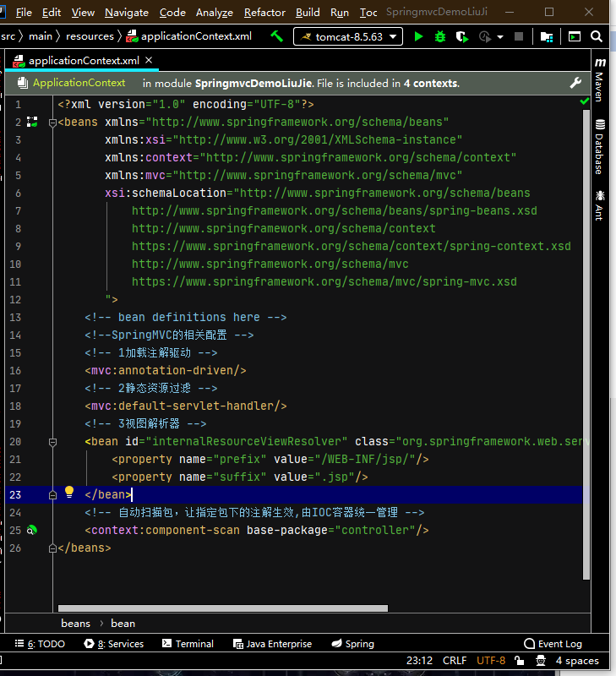Viewport: 616px width, 676px height.
Task: Open the Code menu
Action: pos(172,13)
